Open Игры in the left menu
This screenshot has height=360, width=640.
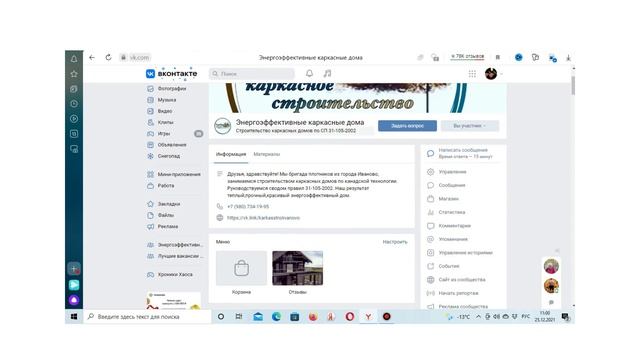158,133
